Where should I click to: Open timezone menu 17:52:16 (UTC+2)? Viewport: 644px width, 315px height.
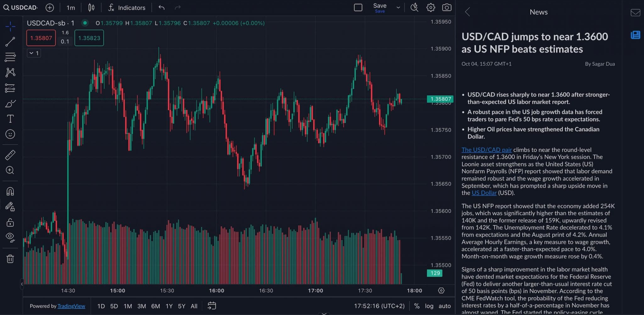click(379, 306)
